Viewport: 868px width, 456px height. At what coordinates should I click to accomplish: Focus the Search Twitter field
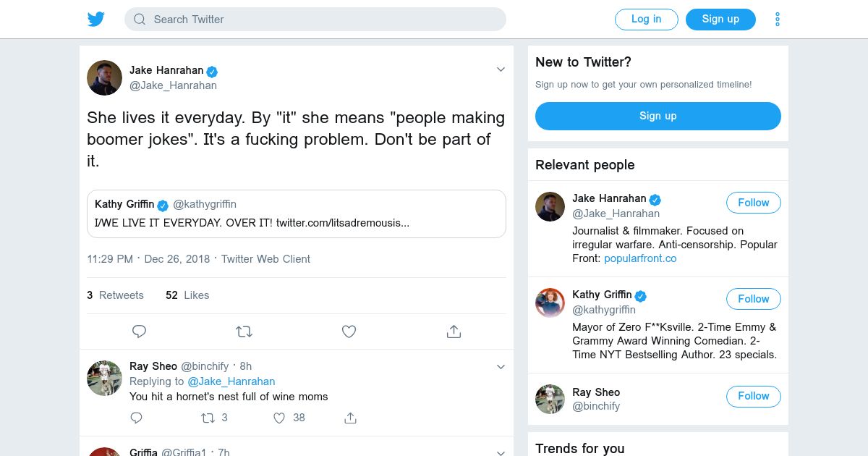(x=315, y=20)
